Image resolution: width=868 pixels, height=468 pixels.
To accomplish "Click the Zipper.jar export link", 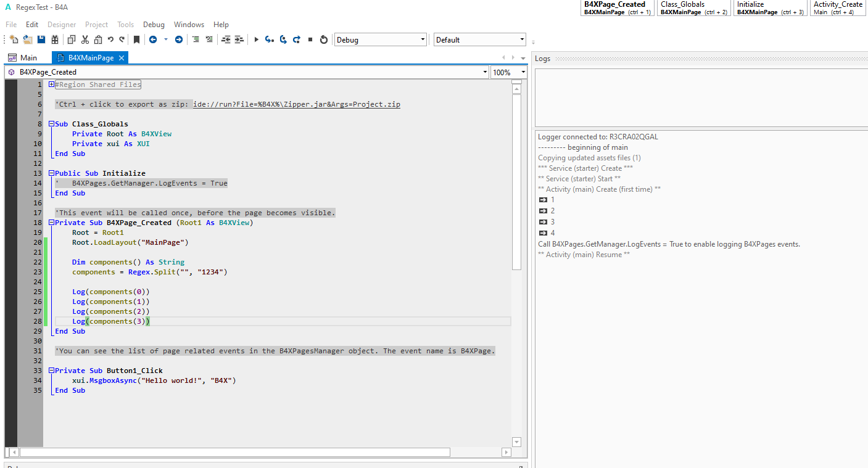I will tap(296, 104).
